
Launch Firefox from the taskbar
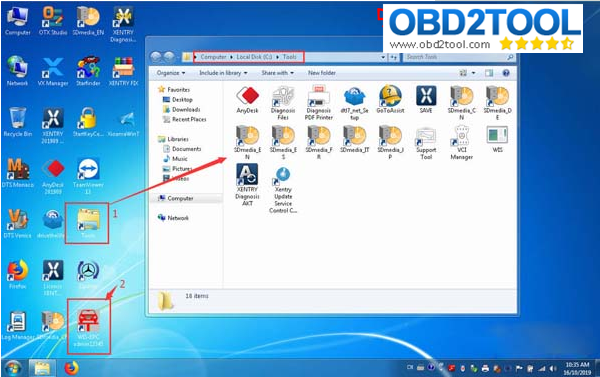72,368
